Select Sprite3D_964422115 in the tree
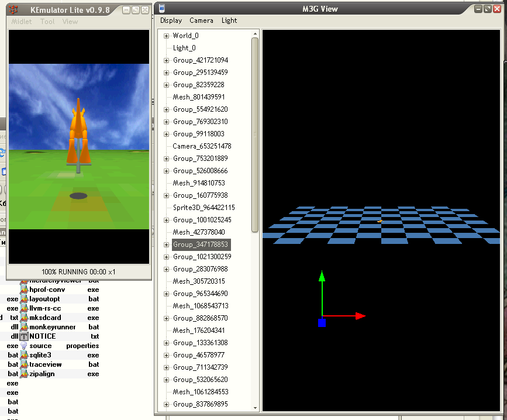 (204, 208)
